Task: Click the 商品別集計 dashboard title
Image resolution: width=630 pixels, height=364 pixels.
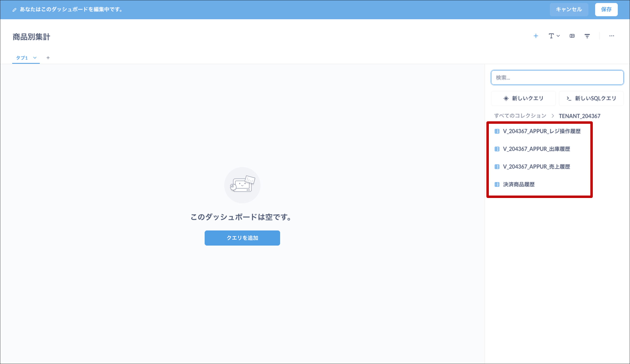Action: (31, 37)
